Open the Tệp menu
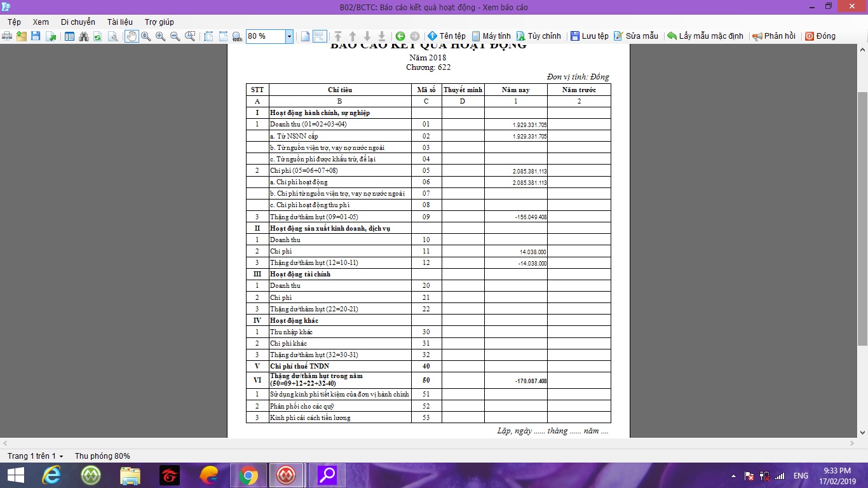 14,22
